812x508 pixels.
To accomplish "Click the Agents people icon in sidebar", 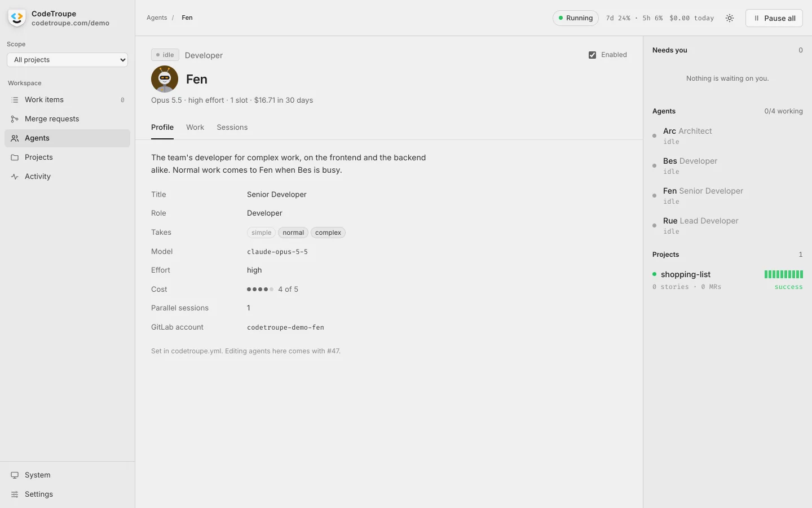I will click(x=15, y=138).
